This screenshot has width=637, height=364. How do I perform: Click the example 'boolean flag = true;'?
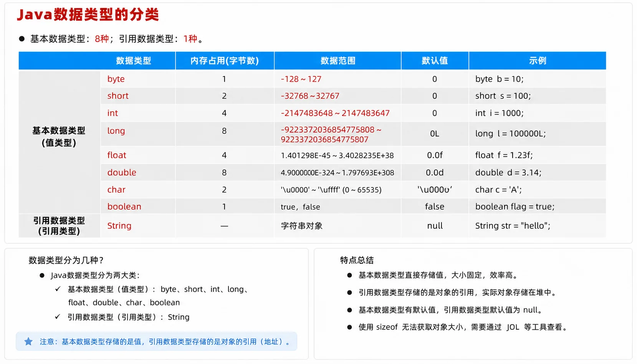coord(515,207)
